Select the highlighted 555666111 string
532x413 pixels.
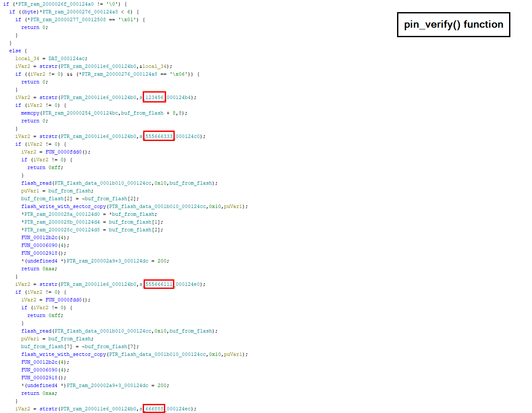[159, 284]
